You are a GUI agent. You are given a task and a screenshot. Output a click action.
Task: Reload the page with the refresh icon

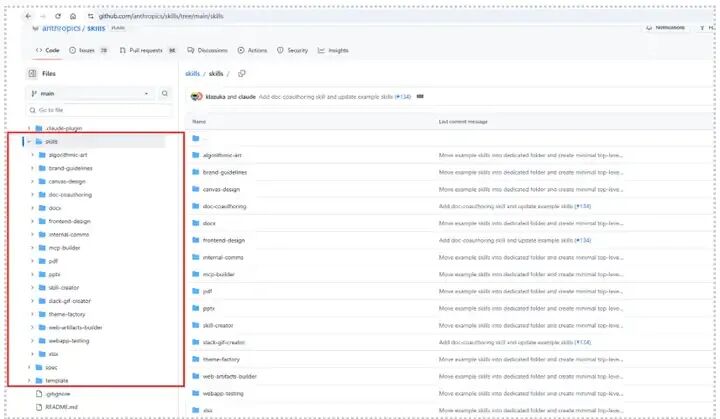tap(58, 16)
